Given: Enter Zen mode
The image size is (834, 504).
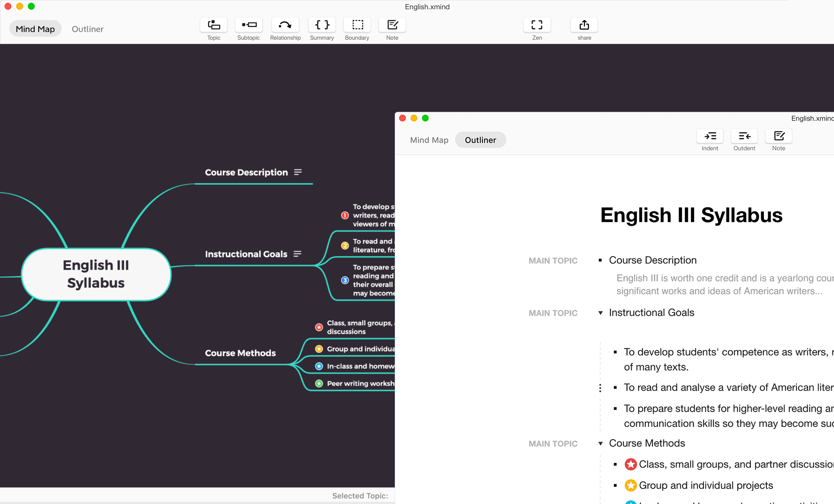Looking at the screenshot, I should click(537, 25).
